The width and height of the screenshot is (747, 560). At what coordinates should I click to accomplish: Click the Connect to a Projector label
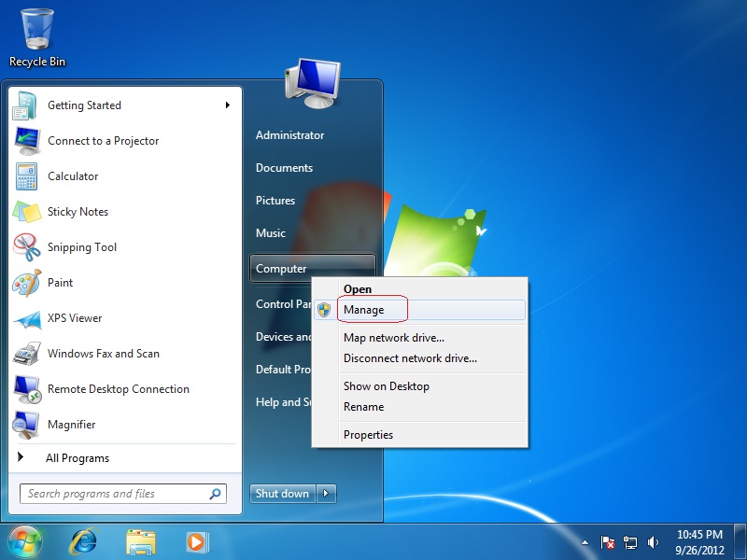(x=104, y=141)
